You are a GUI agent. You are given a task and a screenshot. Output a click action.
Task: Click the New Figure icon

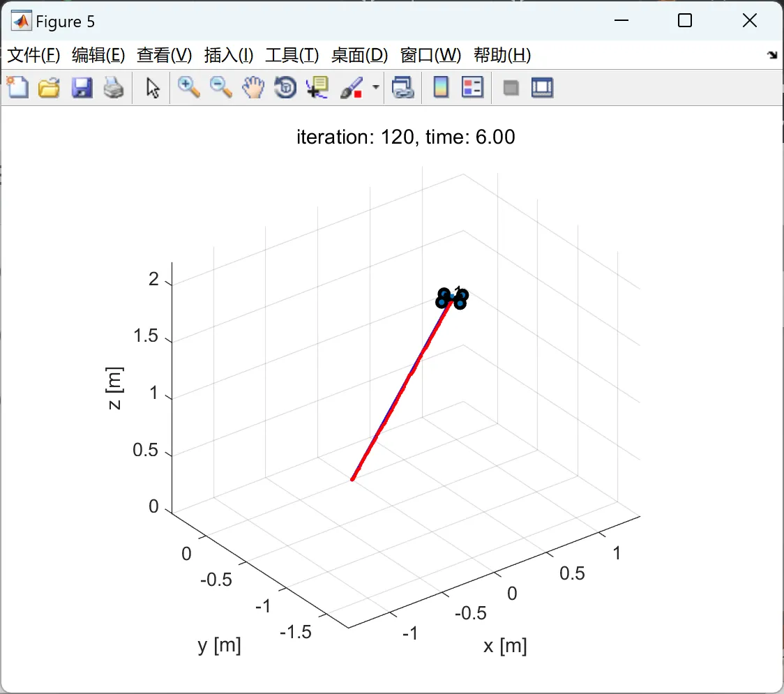click(x=18, y=87)
